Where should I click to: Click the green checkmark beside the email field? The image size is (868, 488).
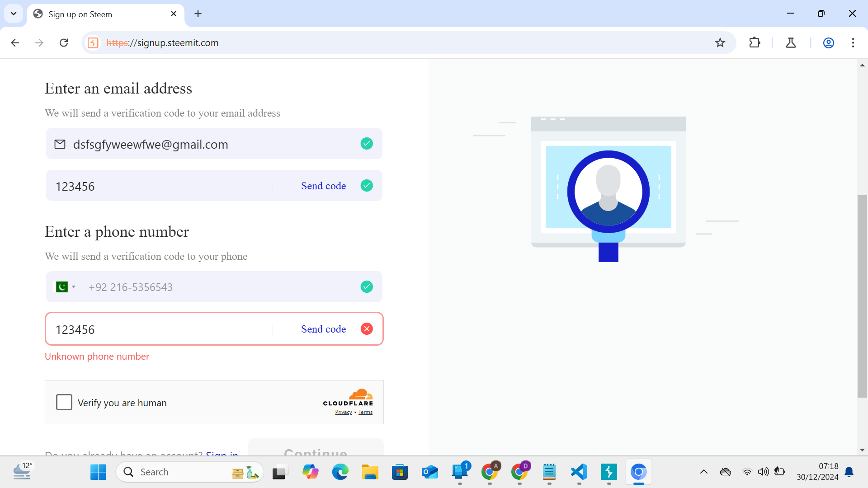(x=367, y=143)
